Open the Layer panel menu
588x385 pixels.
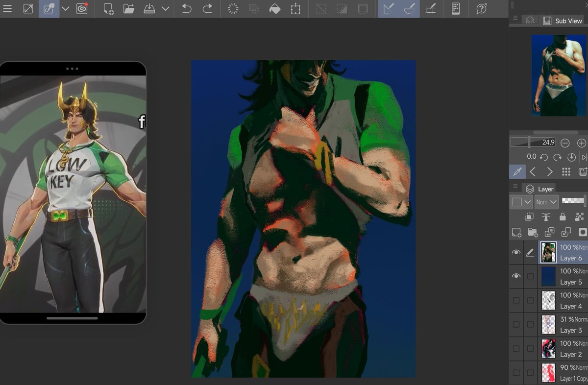515,186
